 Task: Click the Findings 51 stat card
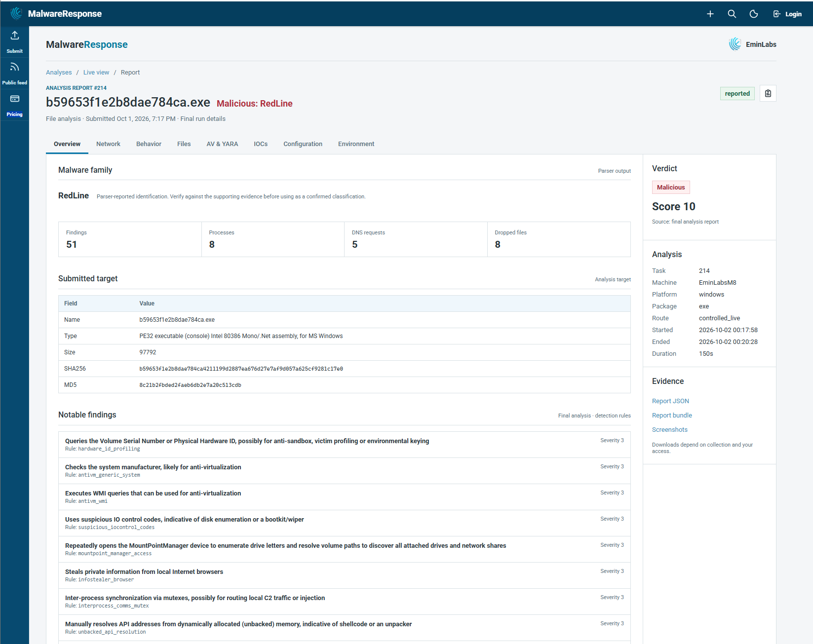tap(130, 239)
